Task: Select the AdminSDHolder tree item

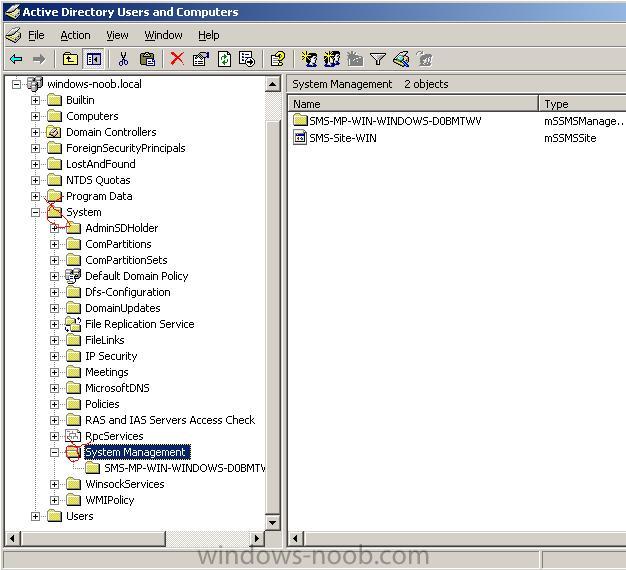Action: 122,228
